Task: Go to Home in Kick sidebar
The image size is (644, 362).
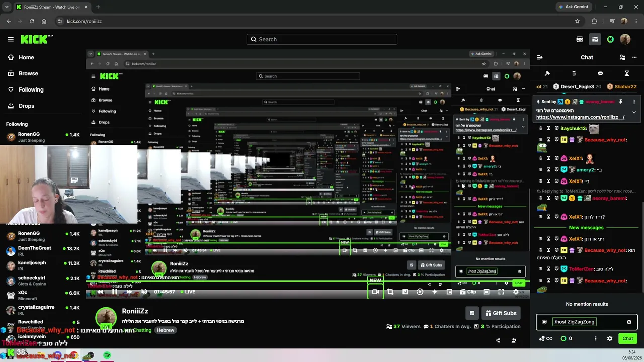Action: tap(21, 57)
